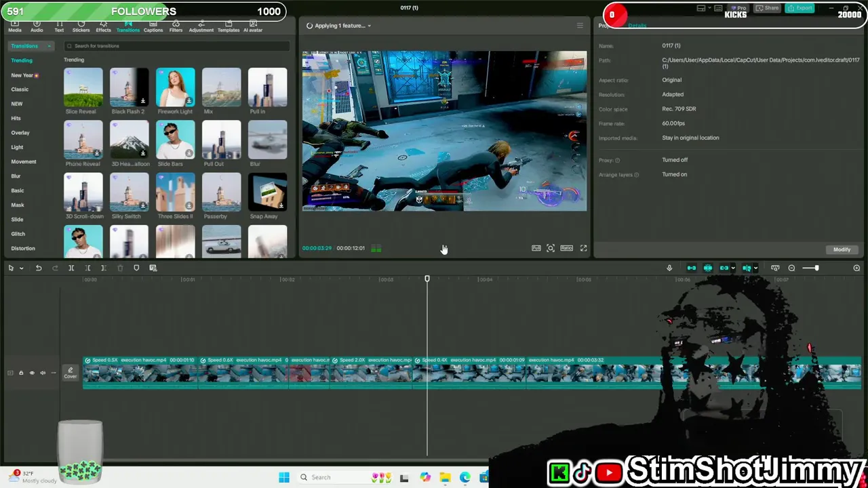Image resolution: width=868 pixels, height=488 pixels.
Task: Switch to the Details panel tab
Action: 637,26
